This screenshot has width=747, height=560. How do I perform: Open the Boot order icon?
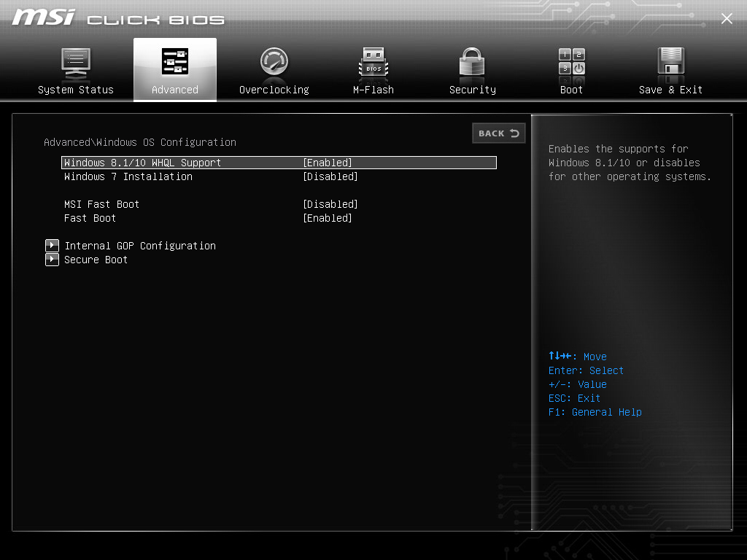(572, 61)
